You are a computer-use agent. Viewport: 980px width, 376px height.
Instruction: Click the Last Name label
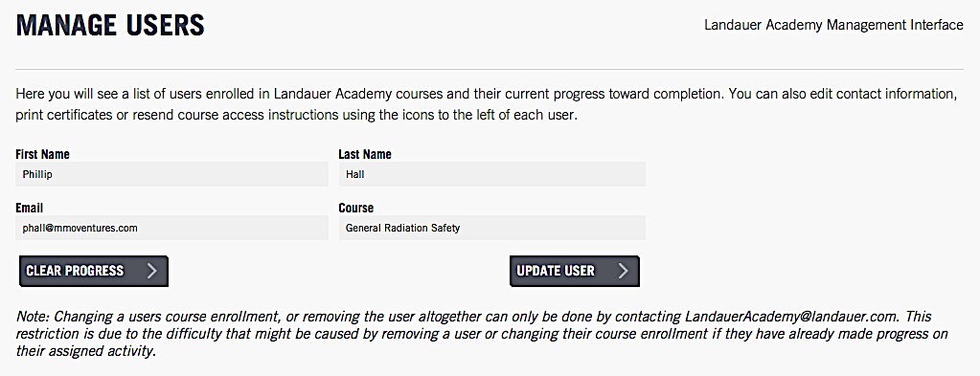click(x=365, y=154)
